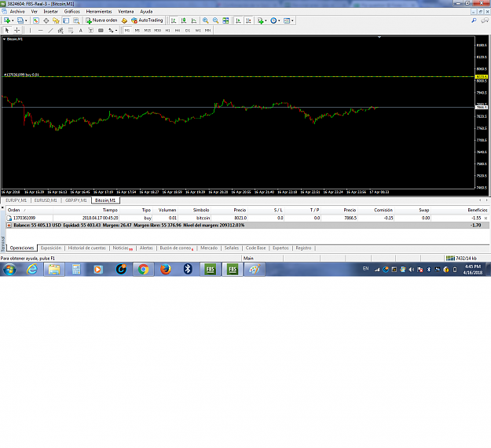Select the text label T tool
The width and height of the screenshot is (491, 448).
click(90, 31)
